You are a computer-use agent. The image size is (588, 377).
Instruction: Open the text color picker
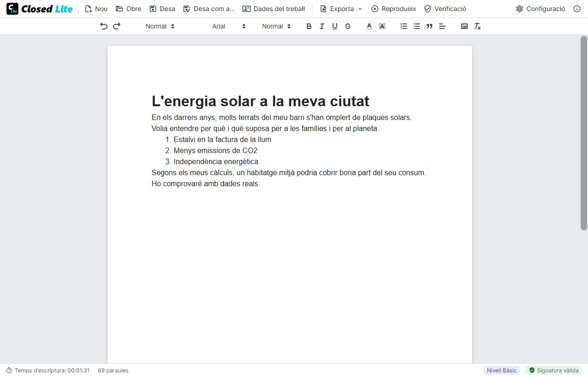point(369,26)
